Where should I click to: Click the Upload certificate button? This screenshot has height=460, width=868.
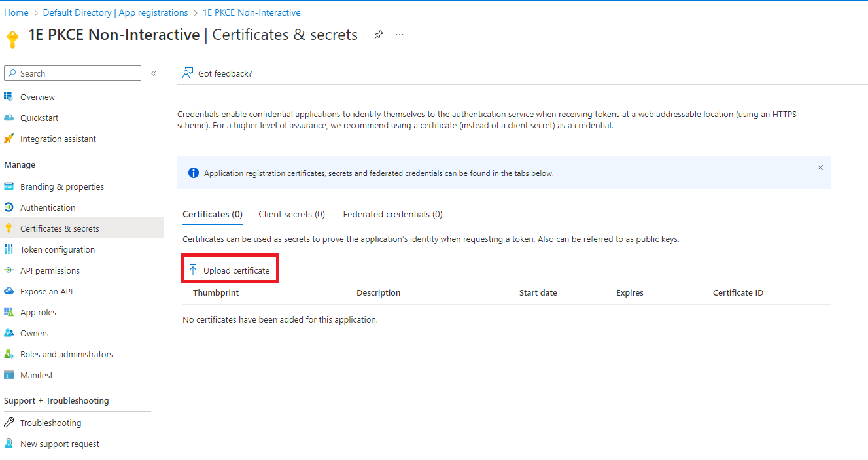point(230,270)
